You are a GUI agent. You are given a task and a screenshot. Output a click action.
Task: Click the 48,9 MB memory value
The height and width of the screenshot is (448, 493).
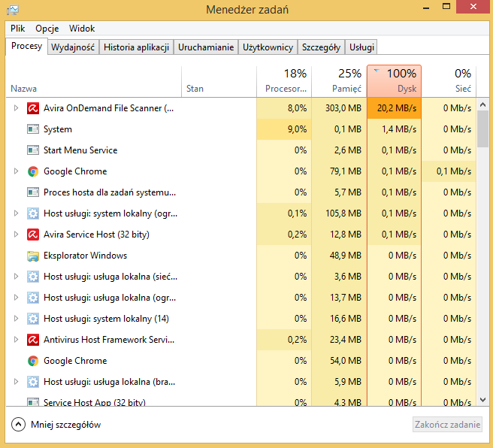click(346, 256)
